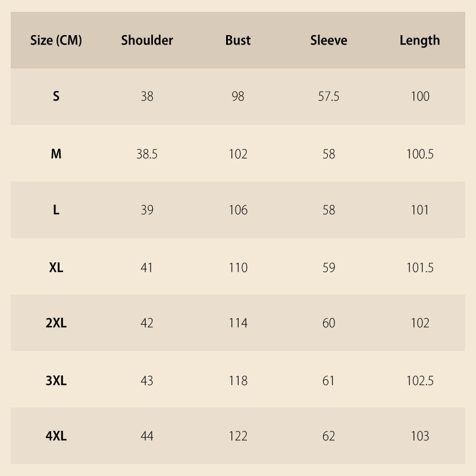The width and height of the screenshot is (476, 476).
Task: Select the Shoulder column header
Action: point(147,40)
